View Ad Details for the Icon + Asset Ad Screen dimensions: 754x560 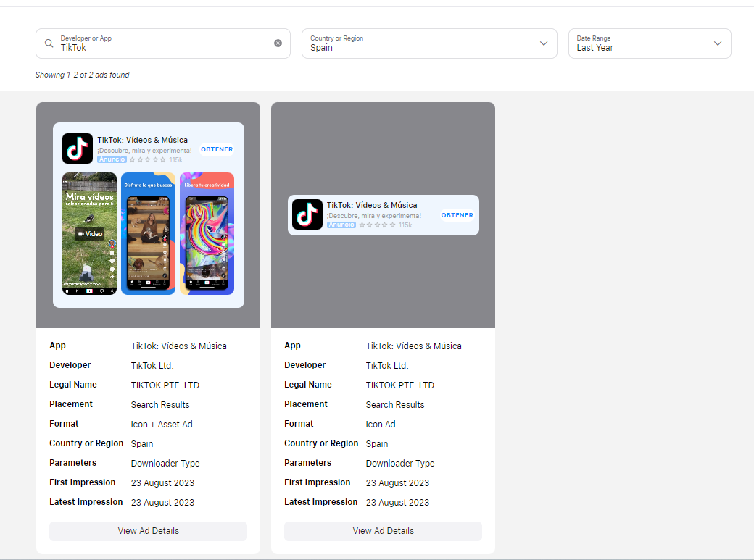148,531
